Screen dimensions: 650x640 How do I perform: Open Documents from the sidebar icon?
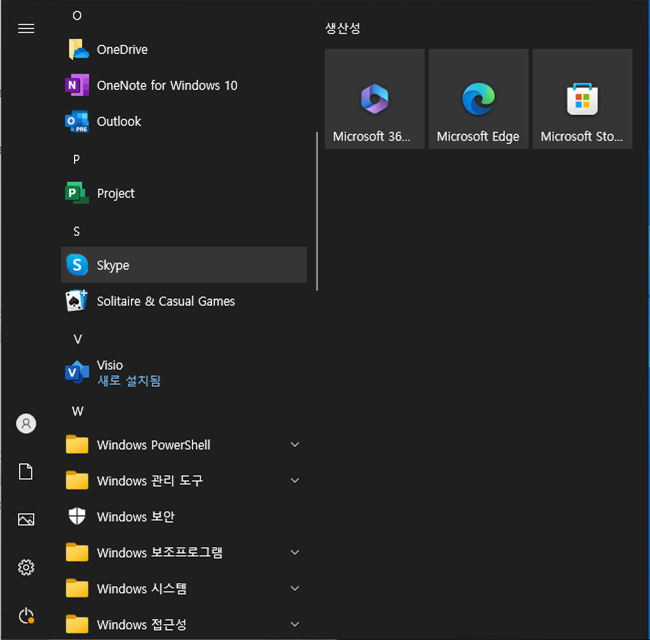[x=26, y=471]
